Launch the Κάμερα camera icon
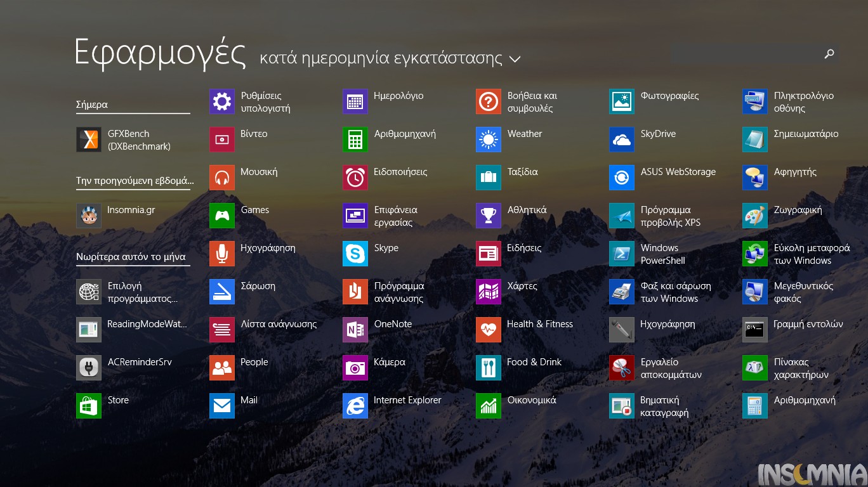Image resolution: width=868 pixels, height=487 pixels. [355, 368]
